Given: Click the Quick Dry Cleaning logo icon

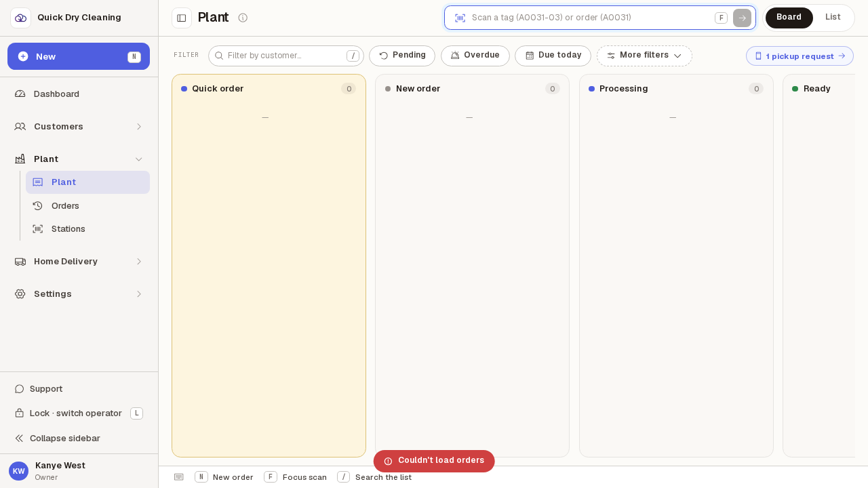Looking at the screenshot, I should coord(20,18).
